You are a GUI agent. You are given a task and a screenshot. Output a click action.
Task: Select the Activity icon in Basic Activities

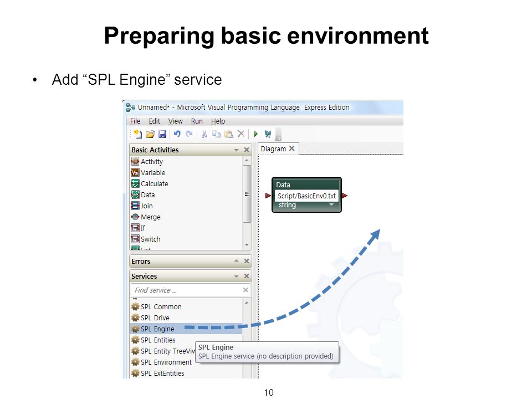(x=135, y=161)
